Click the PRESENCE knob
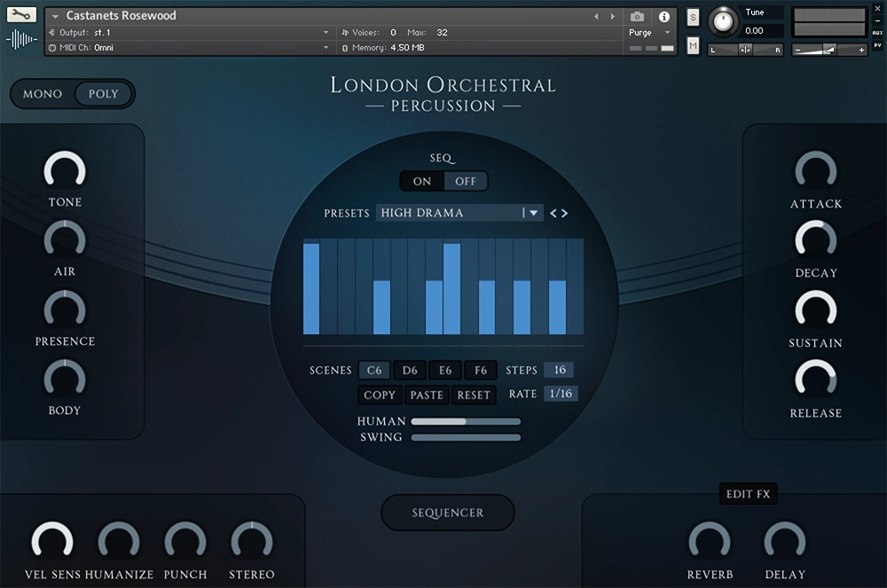The image size is (887, 588). (x=65, y=310)
